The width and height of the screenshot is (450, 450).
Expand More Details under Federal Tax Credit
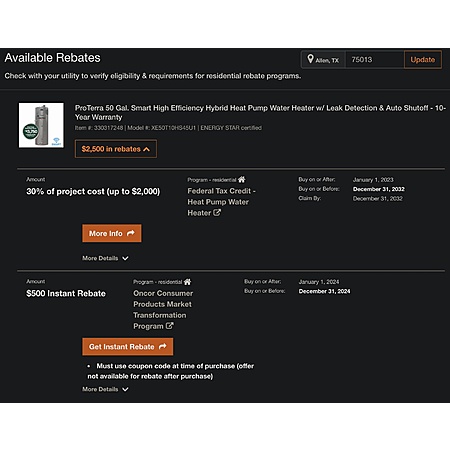(x=105, y=258)
